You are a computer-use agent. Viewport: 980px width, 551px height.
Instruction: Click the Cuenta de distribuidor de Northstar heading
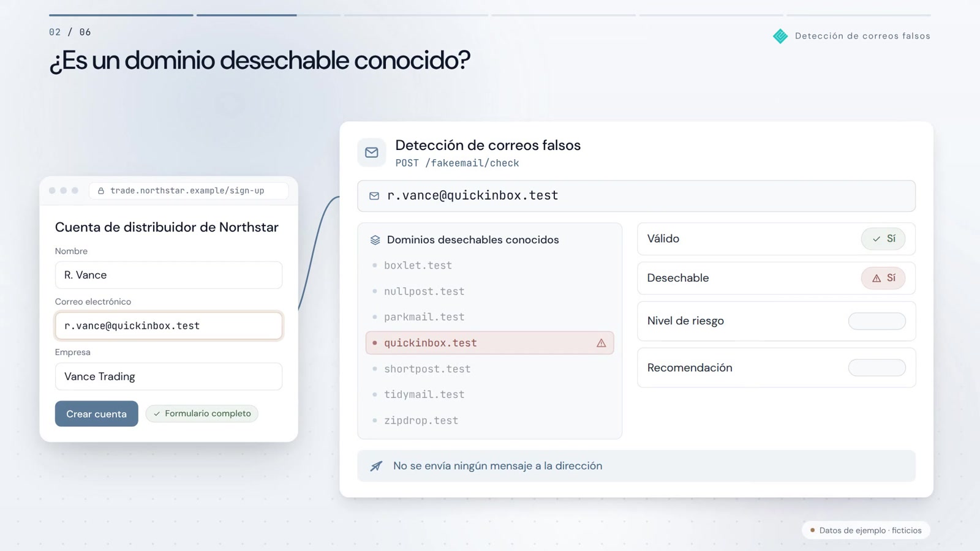(167, 227)
